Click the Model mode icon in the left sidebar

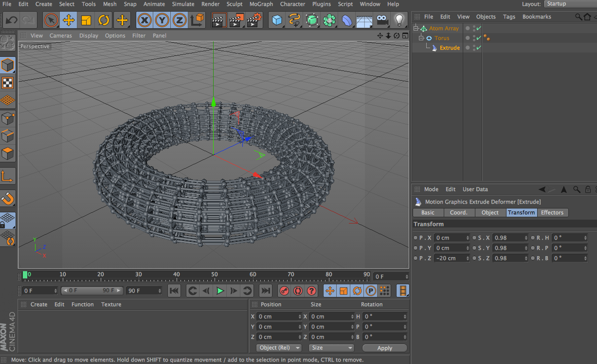pos(8,65)
